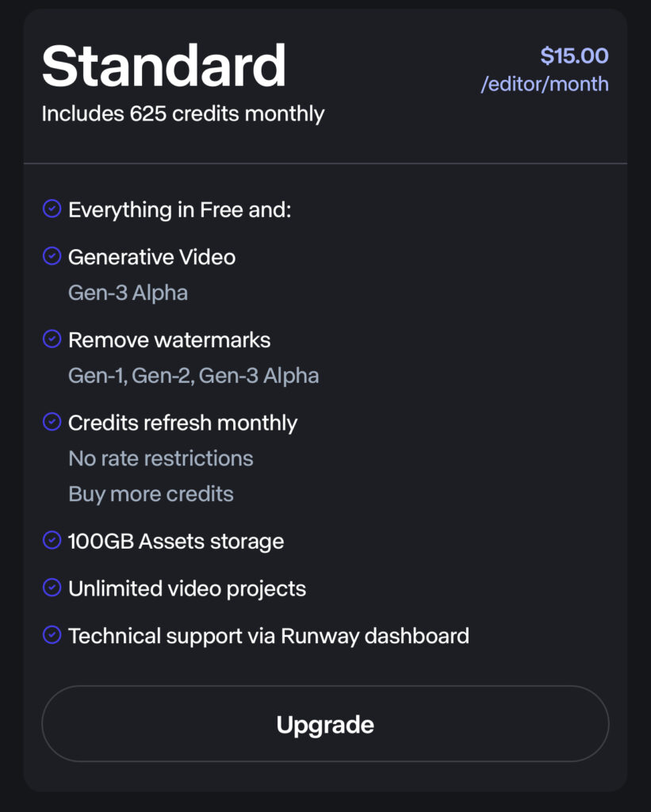
Task: Click checkmark icon next to Generative Video
Action: click(x=52, y=256)
